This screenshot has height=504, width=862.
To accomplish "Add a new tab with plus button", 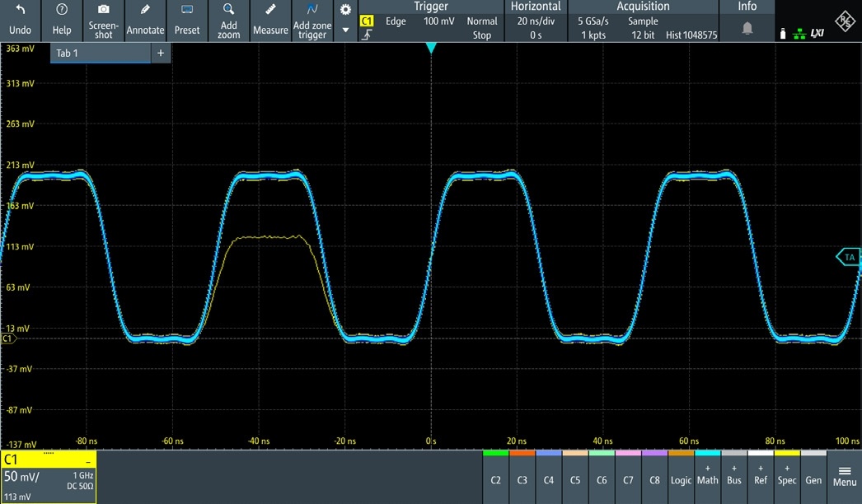I will [161, 53].
